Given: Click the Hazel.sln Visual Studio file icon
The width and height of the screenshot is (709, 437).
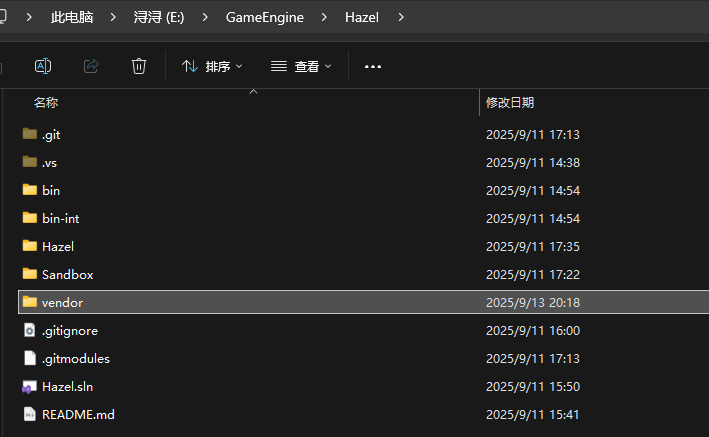Looking at the screenshot, I should click(x=29, y=386).
